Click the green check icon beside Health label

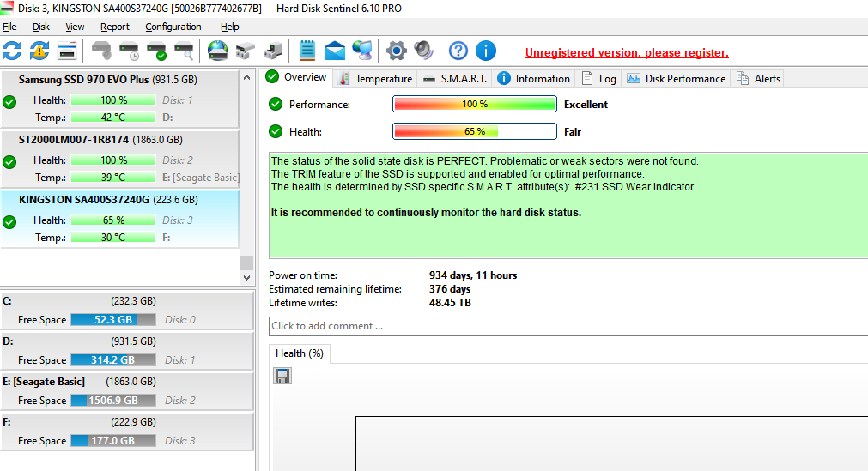tap(275, 132)
